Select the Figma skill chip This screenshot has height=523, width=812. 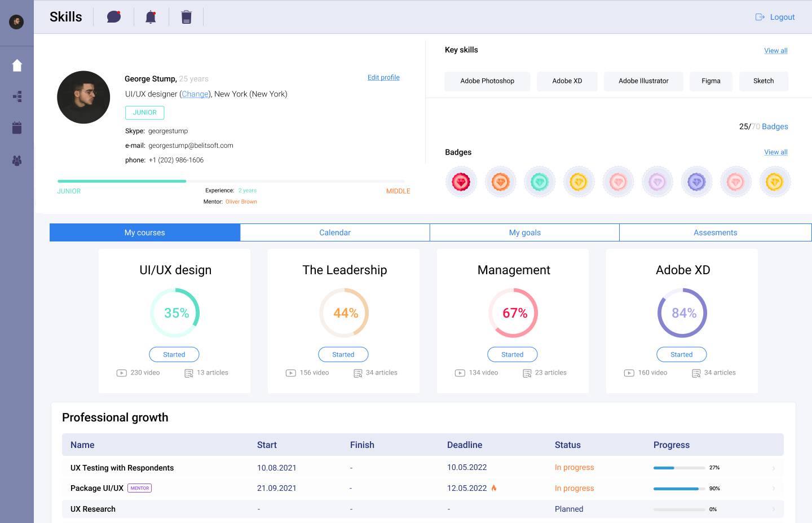tap(711, 81)
